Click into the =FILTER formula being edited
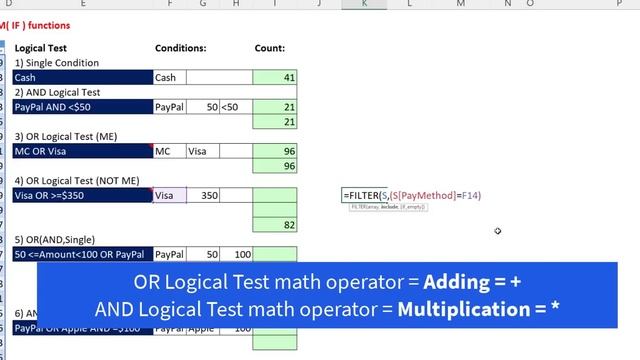The height and width of the screenshot is (360, 640). coord(412,196)
